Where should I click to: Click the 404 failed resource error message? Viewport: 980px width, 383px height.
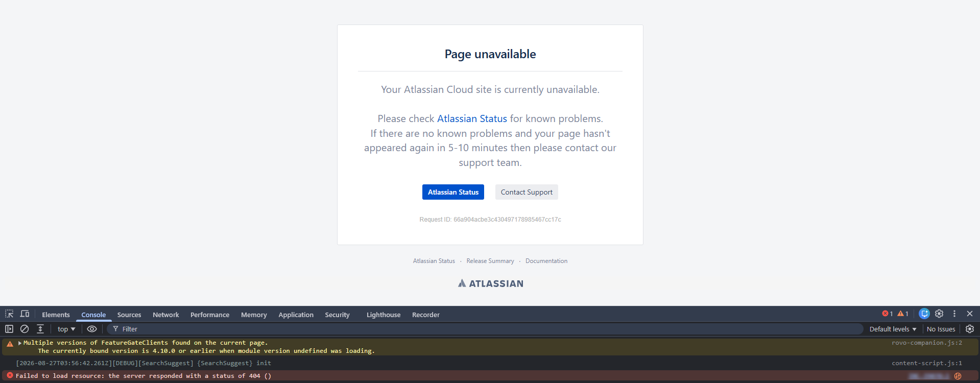click(144, 376)
